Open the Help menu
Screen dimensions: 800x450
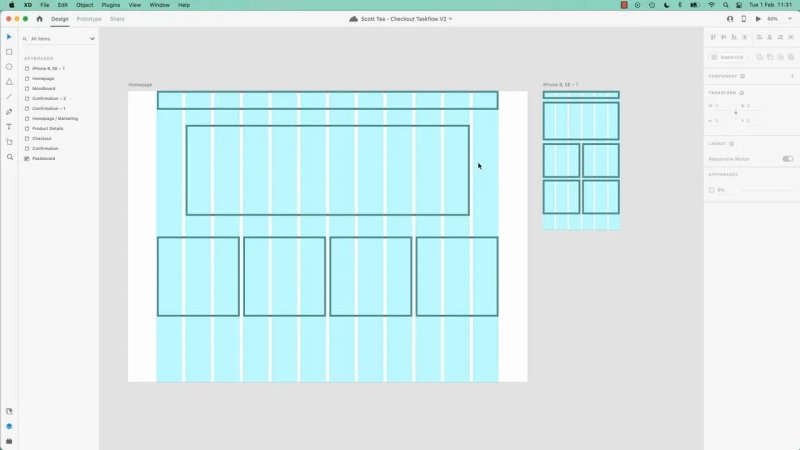[184, 5]
